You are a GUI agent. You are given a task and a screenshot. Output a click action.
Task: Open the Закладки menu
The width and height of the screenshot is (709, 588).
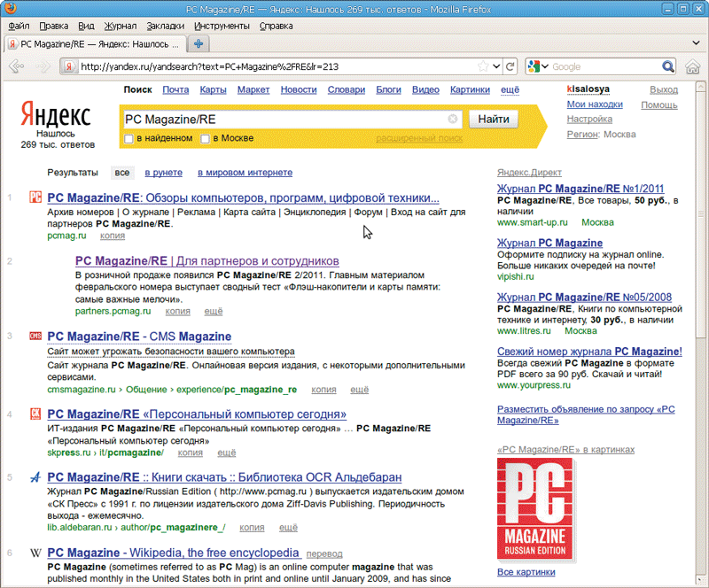[166, 27]
